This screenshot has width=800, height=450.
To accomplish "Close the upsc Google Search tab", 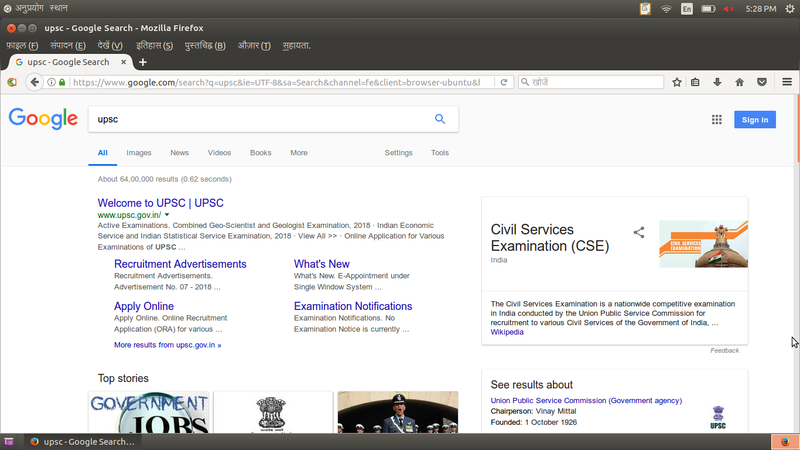I will [x=123, y=62].
